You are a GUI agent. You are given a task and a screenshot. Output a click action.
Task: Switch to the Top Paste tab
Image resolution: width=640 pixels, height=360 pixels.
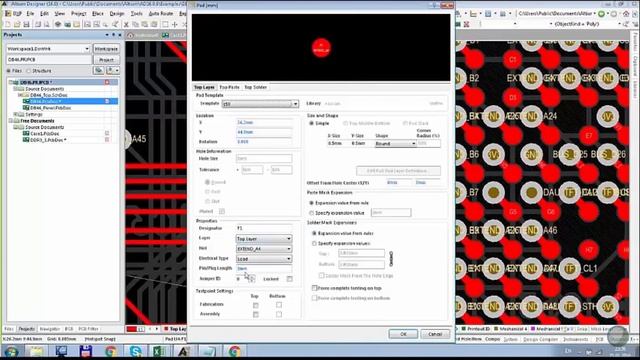229,87
